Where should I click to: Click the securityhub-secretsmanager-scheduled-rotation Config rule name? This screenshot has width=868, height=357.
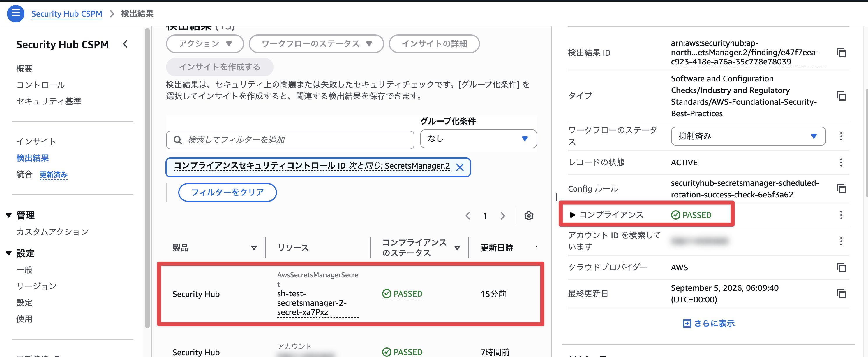(745, 189)
